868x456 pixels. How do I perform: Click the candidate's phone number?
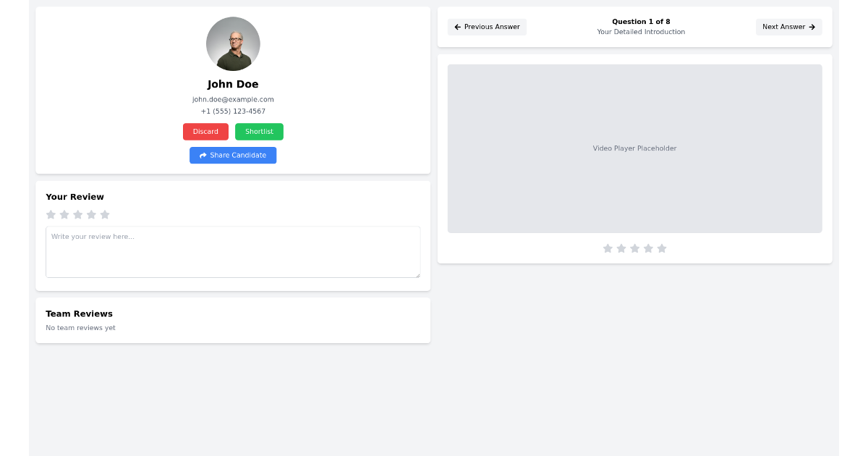(233, 111)
